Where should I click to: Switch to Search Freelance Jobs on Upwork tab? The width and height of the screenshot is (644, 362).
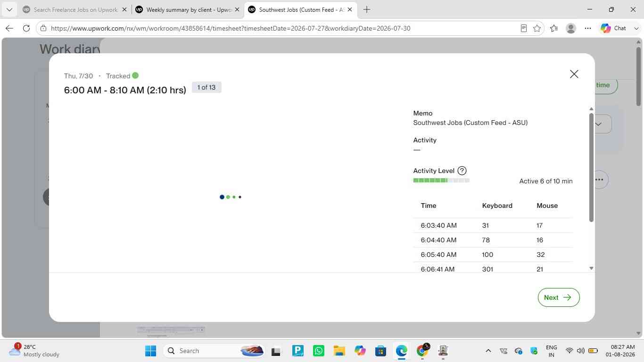pyautogui.click(x=75, y=9)
